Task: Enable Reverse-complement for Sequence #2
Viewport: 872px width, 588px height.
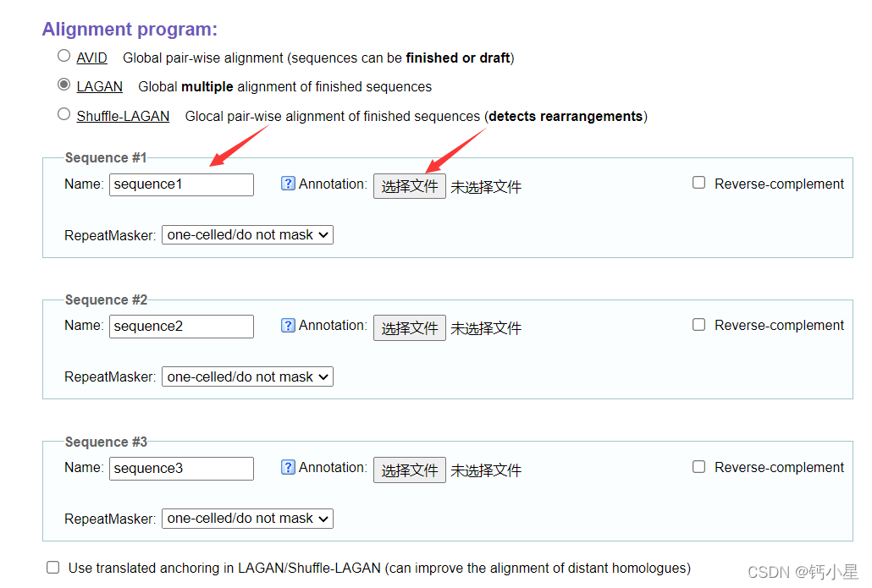Action: [x=699, y=324]
